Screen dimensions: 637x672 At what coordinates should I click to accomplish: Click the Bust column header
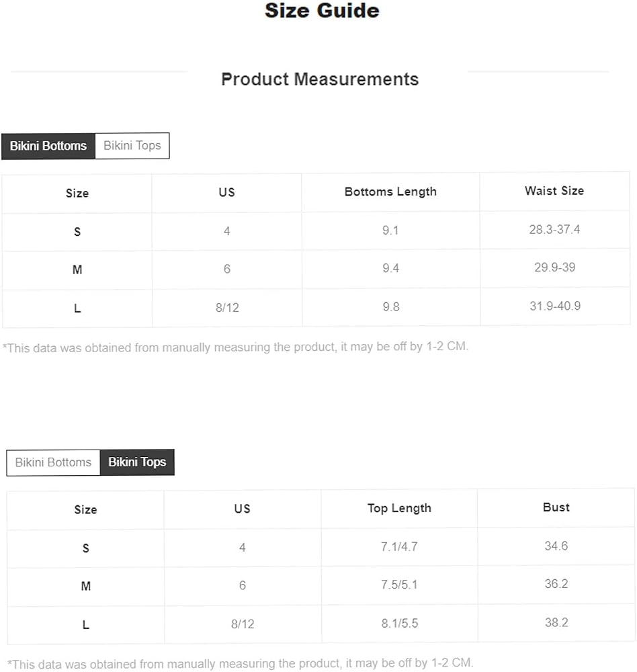[556, 507]
